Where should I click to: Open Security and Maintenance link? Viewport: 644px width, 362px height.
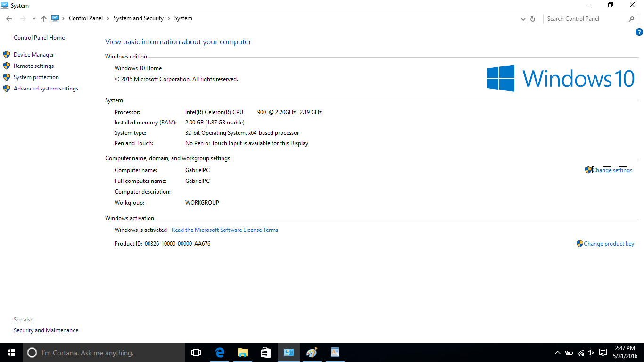pos(46,330)
